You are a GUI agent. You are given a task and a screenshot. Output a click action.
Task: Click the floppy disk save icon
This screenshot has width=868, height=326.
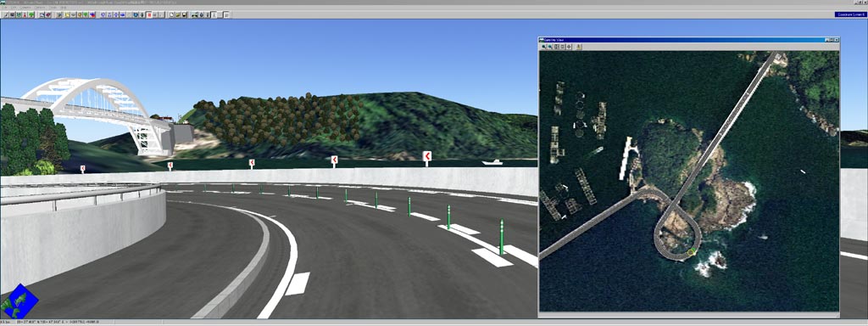(184, 15)
